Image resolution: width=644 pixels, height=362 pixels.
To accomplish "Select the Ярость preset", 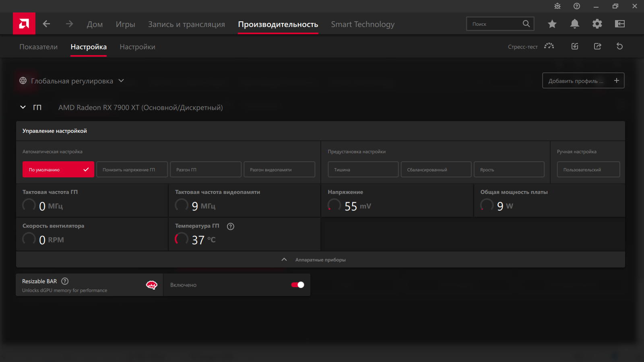I will [509, 169].
